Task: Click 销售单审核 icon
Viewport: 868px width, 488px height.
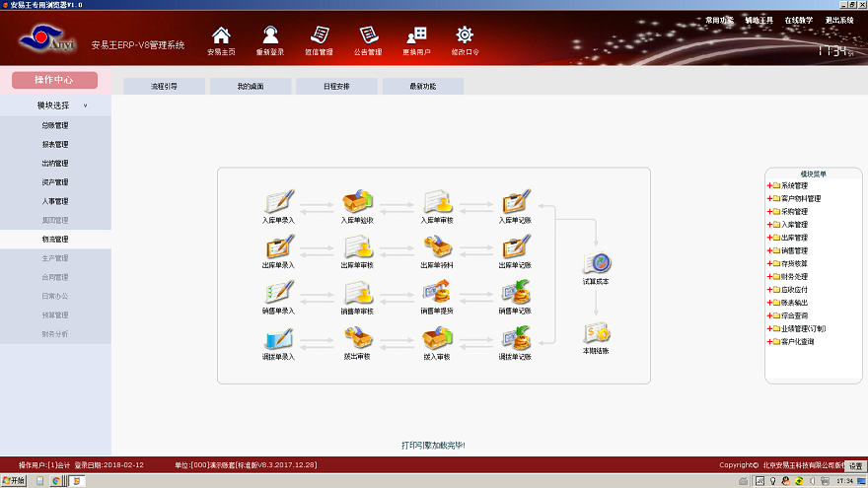Action: coord(357,293)
